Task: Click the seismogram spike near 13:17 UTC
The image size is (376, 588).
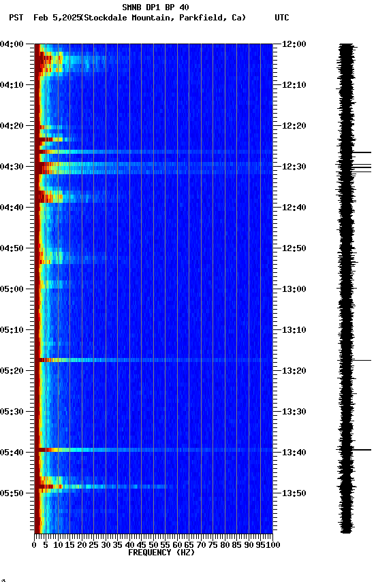Action: point(362,361)
